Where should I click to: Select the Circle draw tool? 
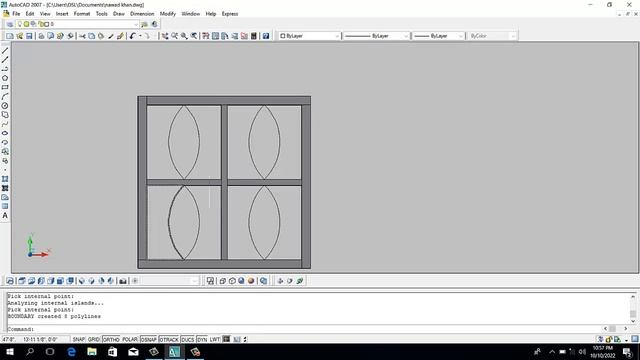[5, 106]
